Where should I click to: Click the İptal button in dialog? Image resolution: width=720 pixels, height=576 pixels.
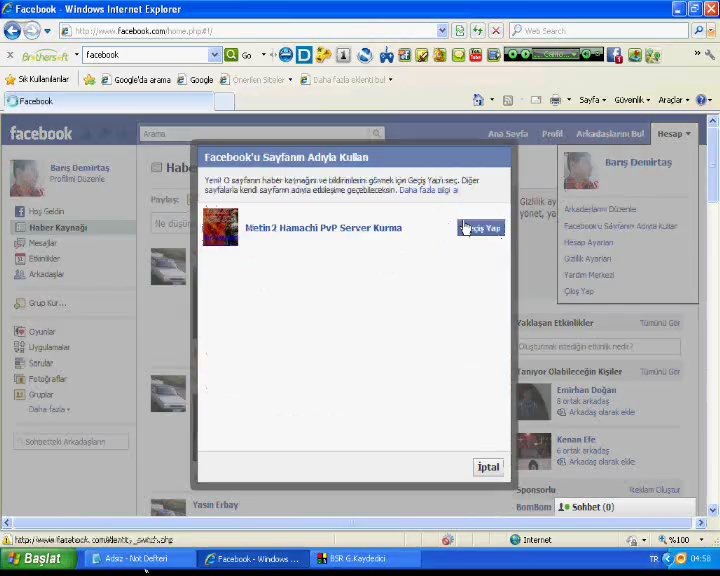click(x=488, y=467)
